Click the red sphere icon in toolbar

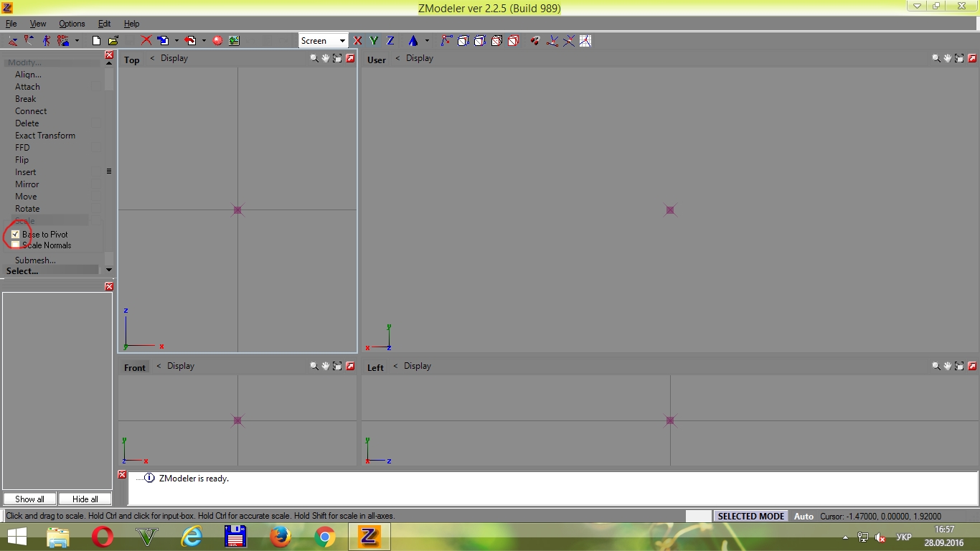coord(217,41)
